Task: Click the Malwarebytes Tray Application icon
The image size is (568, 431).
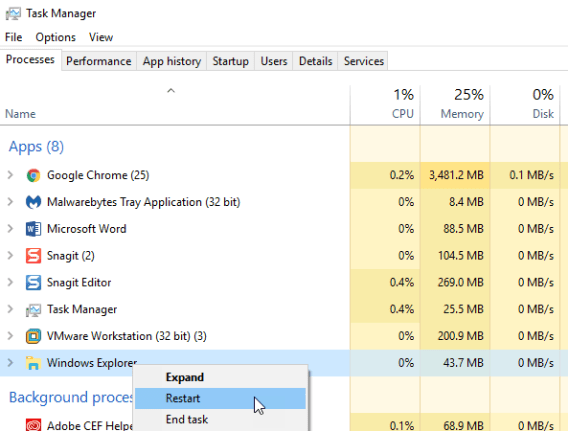Action: (x=33, y=202)
